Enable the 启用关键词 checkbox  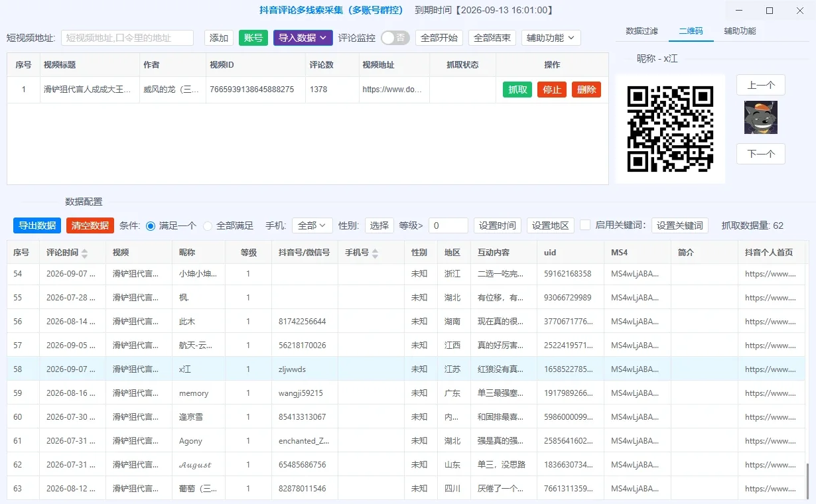click(585, 225)
